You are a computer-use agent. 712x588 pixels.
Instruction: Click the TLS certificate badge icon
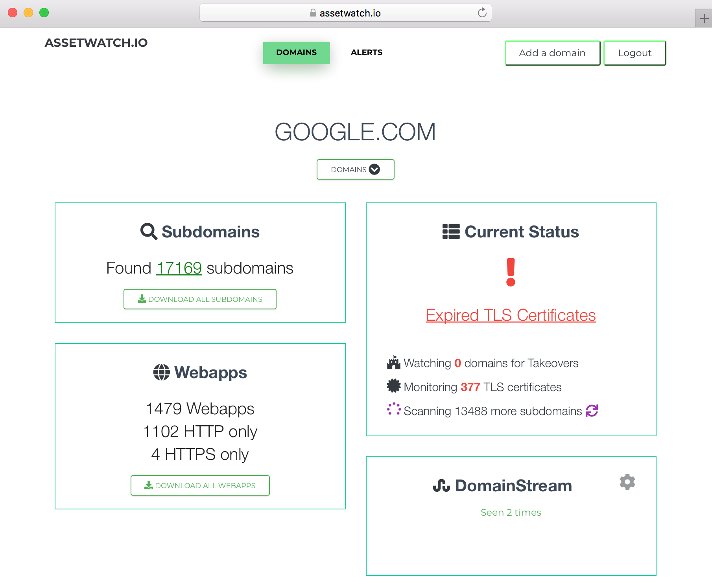(x=393, y=386)
